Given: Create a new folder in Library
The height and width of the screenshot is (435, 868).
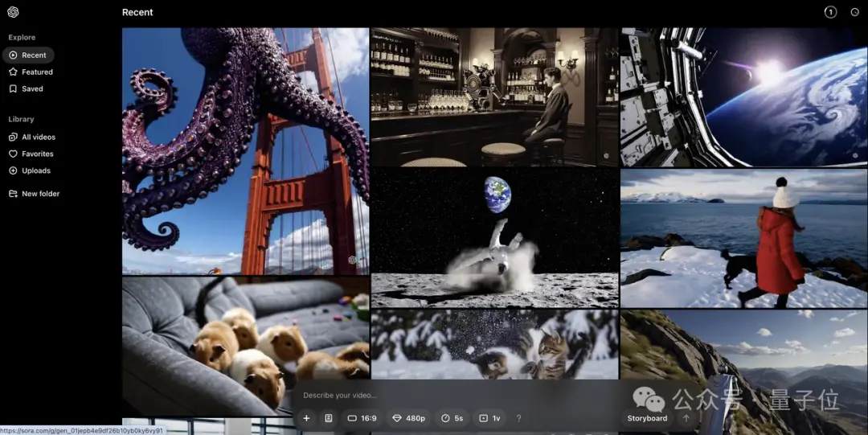Looking at the screenshot, I should [x=35, y=194].
